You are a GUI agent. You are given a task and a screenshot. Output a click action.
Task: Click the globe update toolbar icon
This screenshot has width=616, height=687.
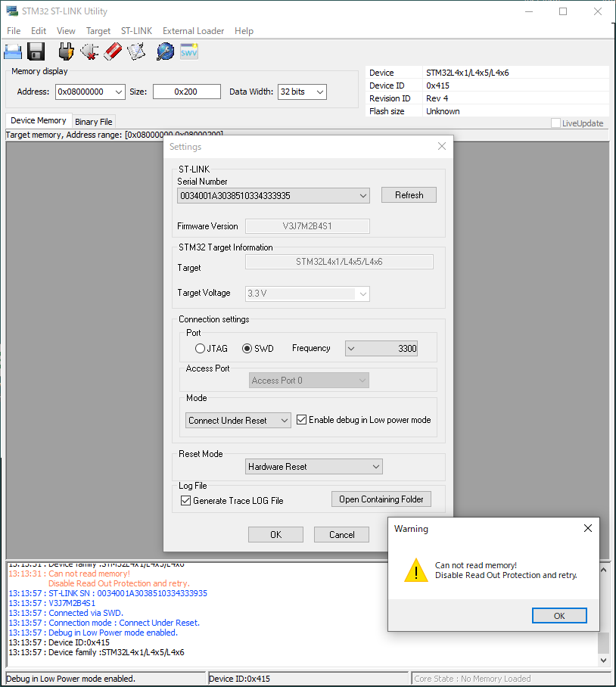point(165,51)
